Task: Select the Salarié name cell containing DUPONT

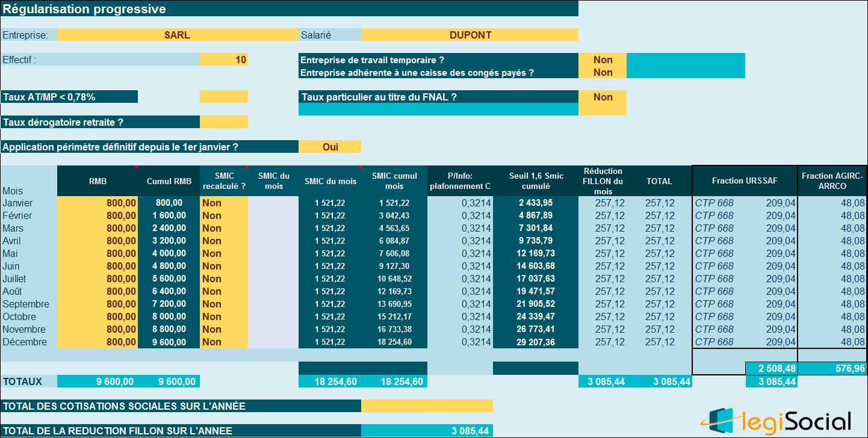Action: click(x=470, y=35)
